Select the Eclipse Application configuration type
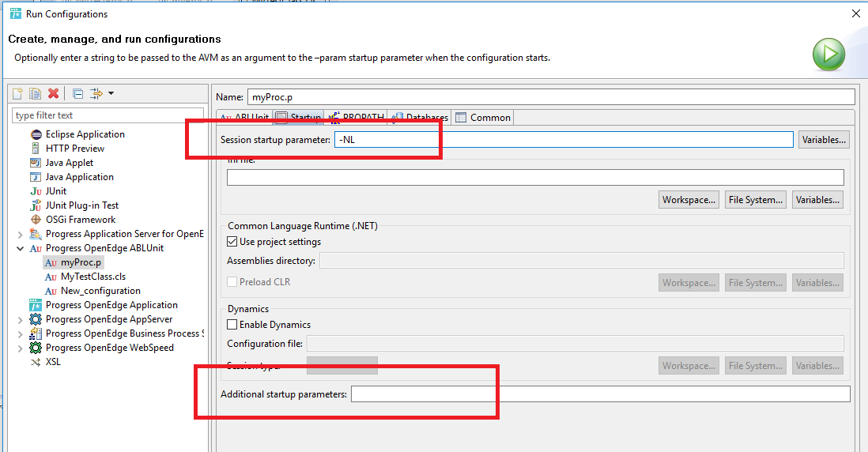868x452 pixels. pos(85,134)
